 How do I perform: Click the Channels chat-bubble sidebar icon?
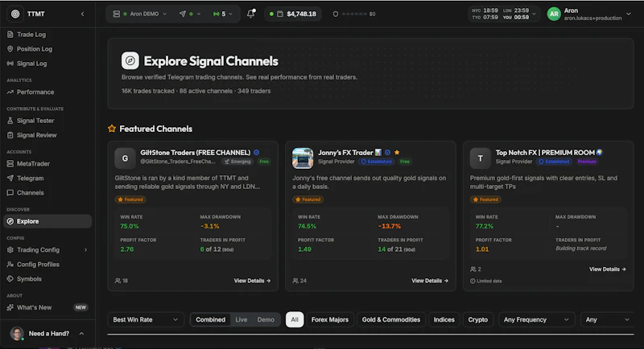tap(10, 192)
